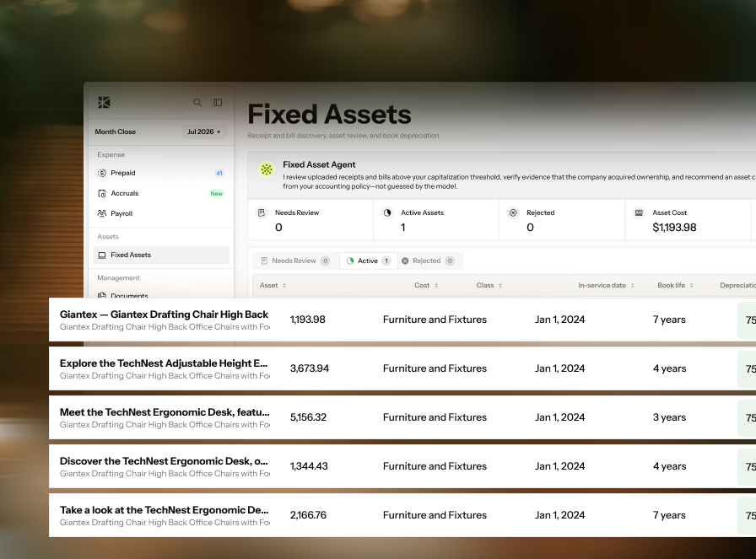
Task: Click the 3 years book life cell
Action: point(669,417)
